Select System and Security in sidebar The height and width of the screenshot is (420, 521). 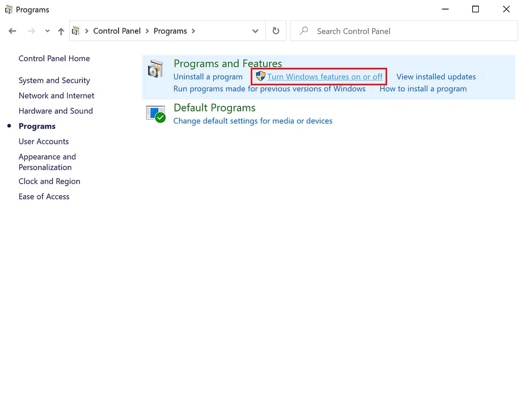54,80
